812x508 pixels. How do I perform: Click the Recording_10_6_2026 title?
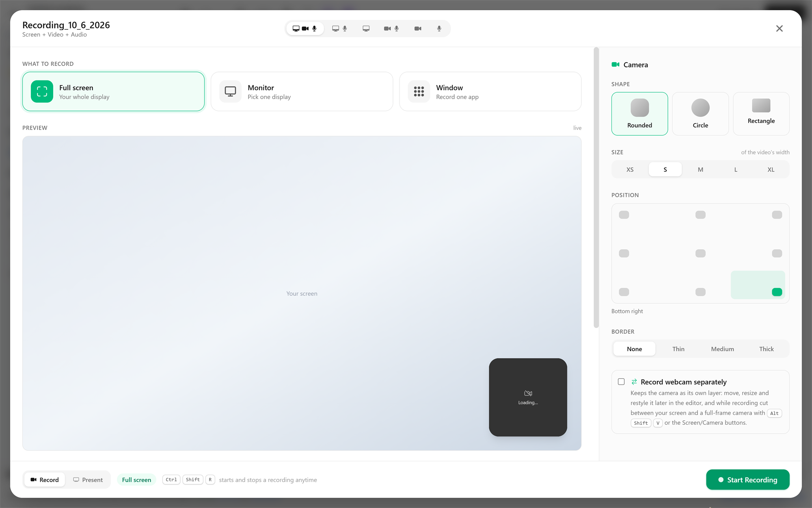point(66,25)
